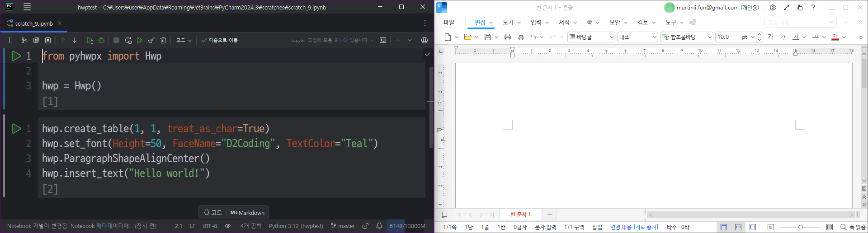
Task: Print the Hangul document
Action: pyautogui.click(x=507, y=37)
